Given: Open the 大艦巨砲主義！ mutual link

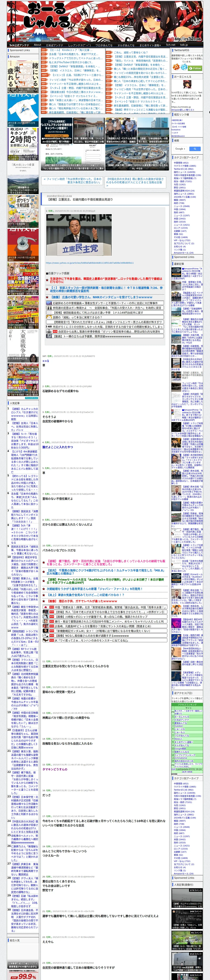Looking at the screenshot, I should click(177, 120).
